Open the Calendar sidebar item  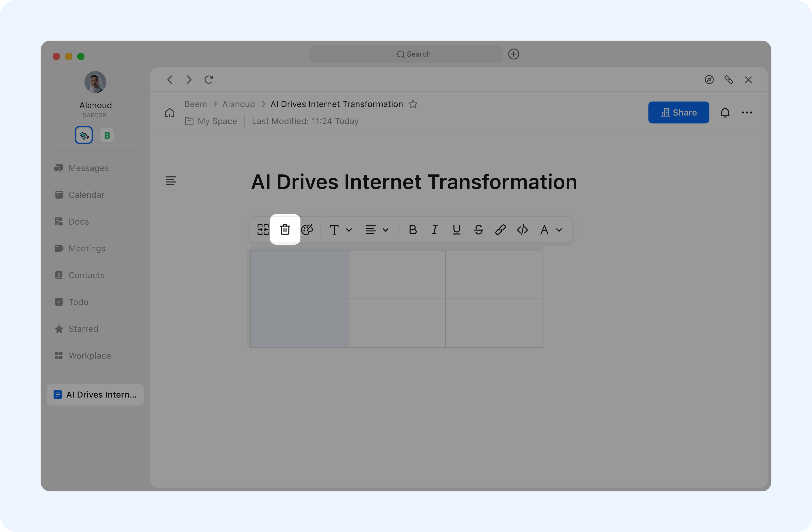86,195
